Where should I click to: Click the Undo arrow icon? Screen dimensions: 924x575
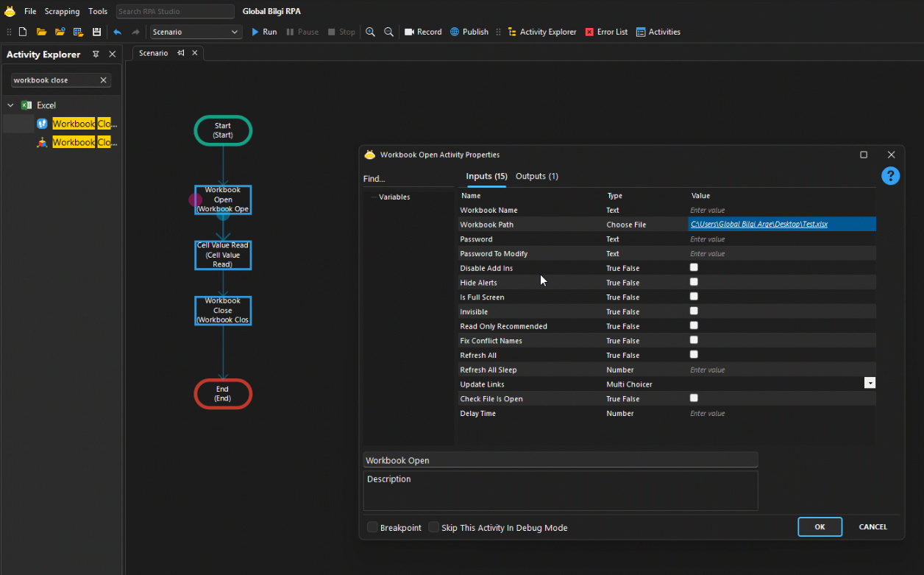click(x=117, y=32)
